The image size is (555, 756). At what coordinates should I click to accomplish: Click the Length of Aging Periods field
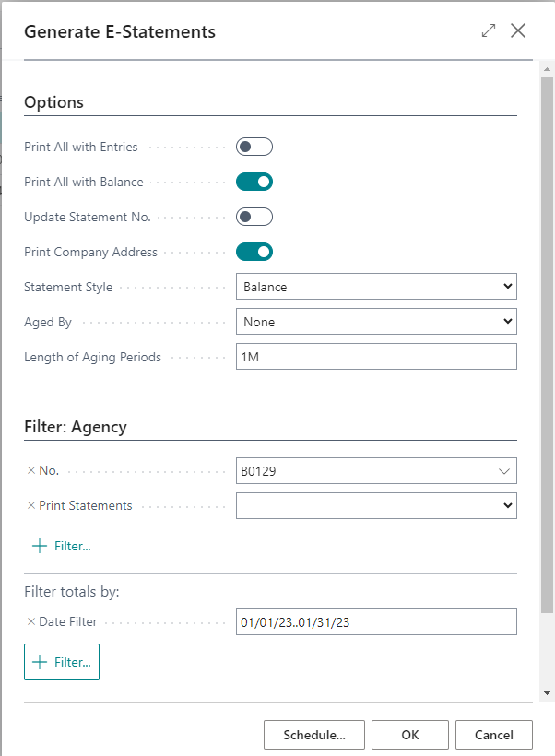(376, 356)
